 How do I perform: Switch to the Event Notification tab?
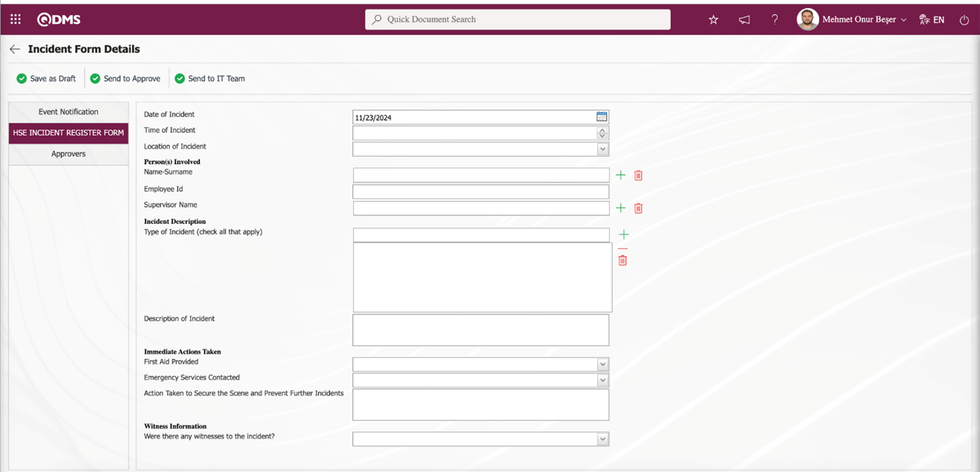pos(69,112)
